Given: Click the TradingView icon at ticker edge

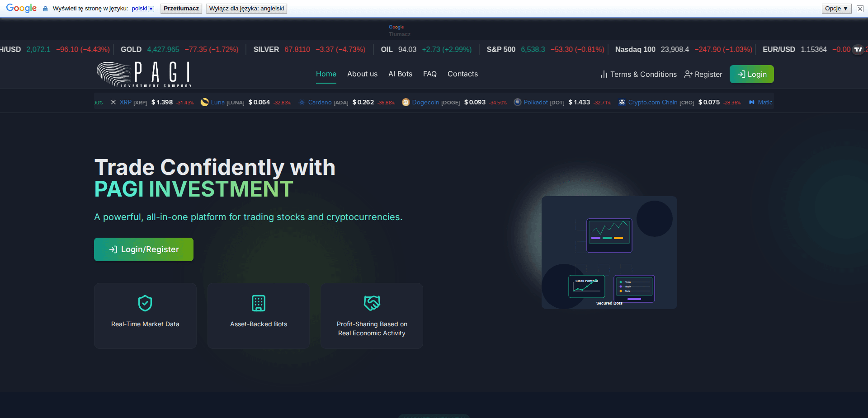Looking at the screenshot, I should tap(858, 50).
